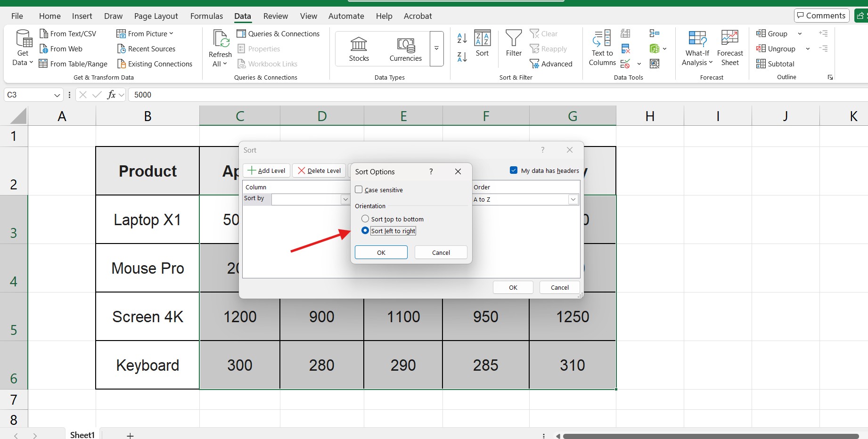Click the Currencies data type icon

coord(405,47)
